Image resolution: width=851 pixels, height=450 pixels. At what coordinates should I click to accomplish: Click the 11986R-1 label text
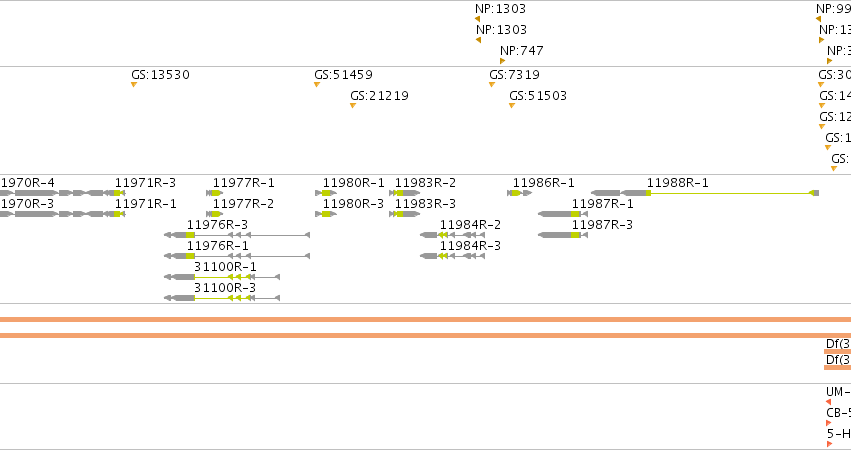tap(543, 183)
